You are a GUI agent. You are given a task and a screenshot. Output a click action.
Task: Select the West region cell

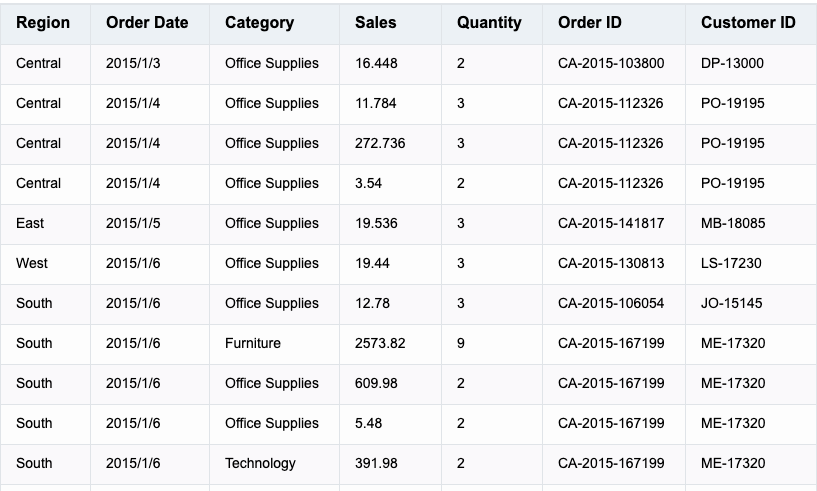(x=32, y=263)
